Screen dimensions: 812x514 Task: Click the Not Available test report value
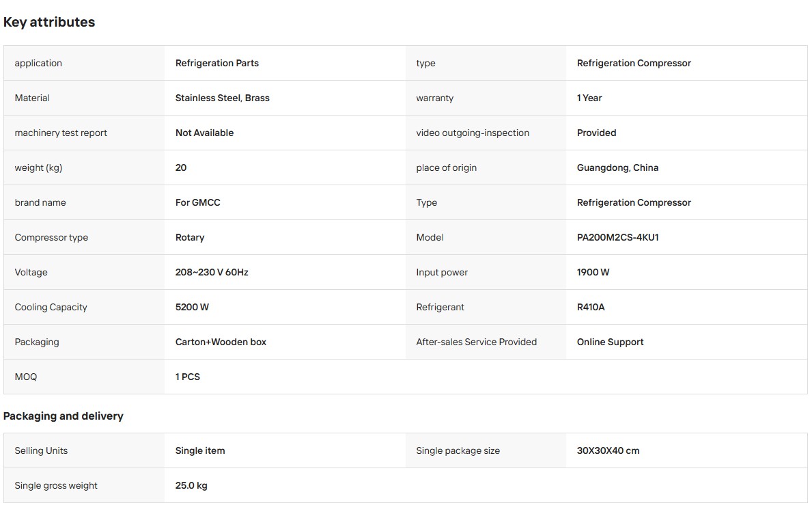[x=205, y=133]
